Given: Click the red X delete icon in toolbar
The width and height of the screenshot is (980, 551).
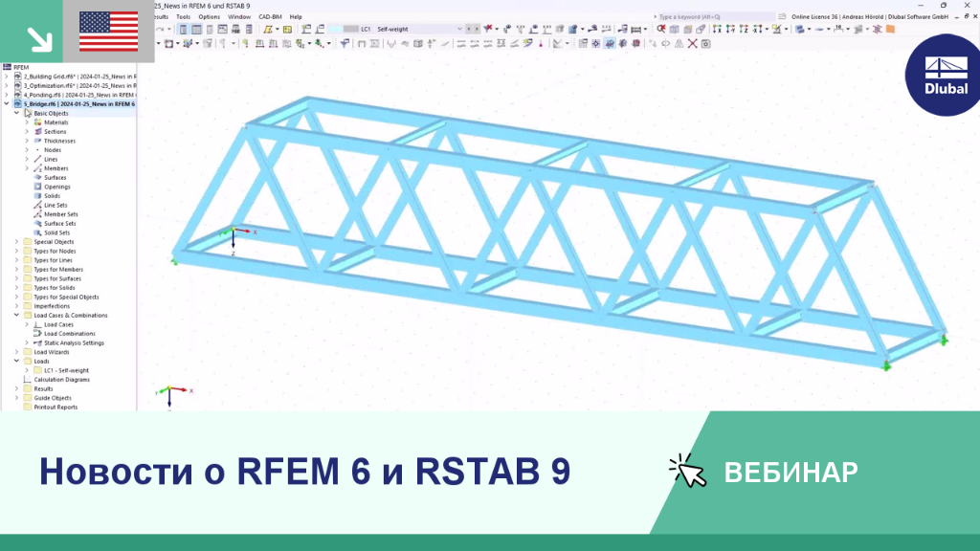Looking at the screenshot, I should [x=693, y=44].
